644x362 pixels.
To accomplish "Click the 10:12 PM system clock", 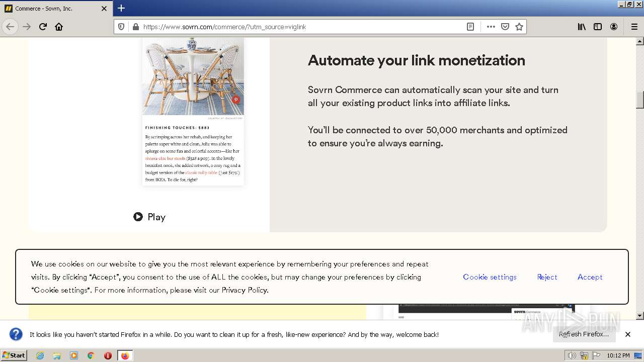I will 618,355.
